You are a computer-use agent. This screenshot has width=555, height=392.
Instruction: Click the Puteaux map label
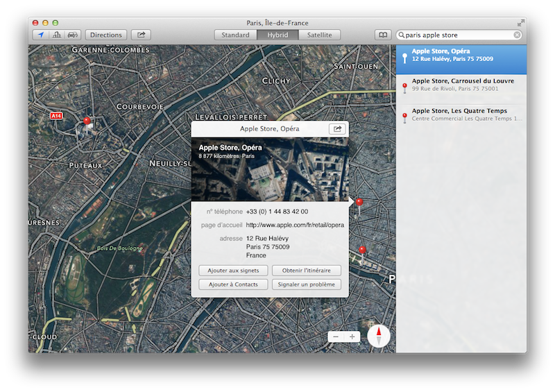click(x=85, y=165)
